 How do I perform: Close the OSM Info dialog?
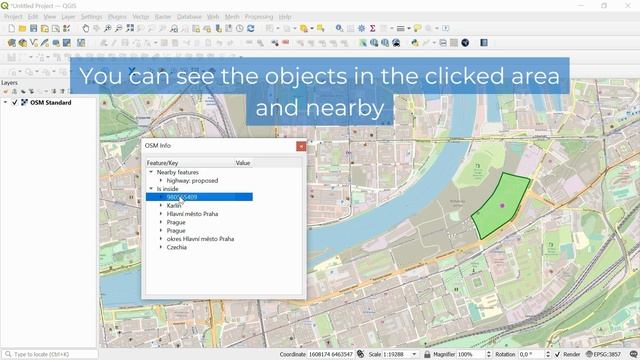click(301, 146)
